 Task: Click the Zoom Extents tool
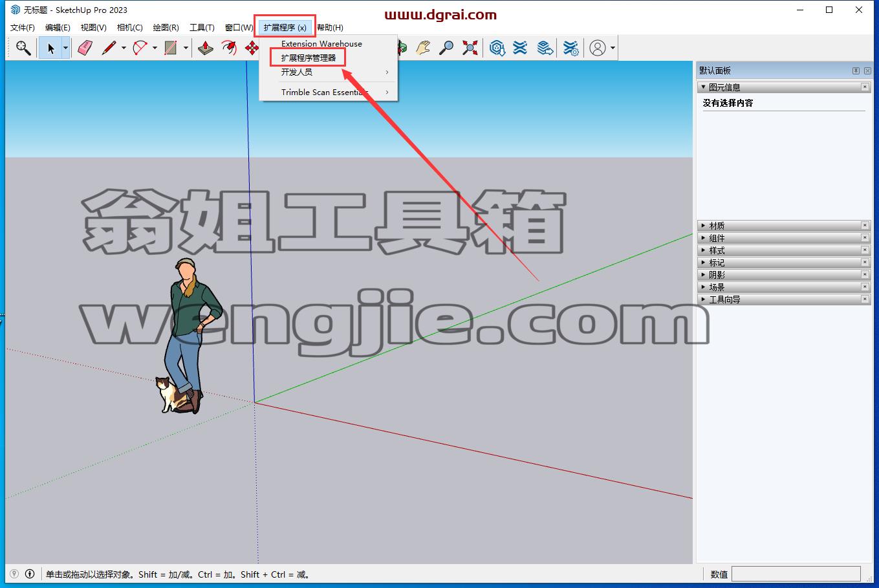click(470, 48)
